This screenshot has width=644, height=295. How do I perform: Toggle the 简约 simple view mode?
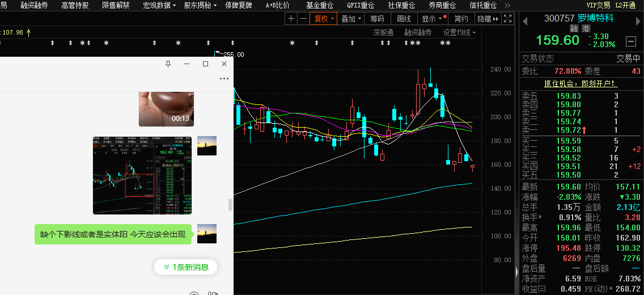pos(461,19)
